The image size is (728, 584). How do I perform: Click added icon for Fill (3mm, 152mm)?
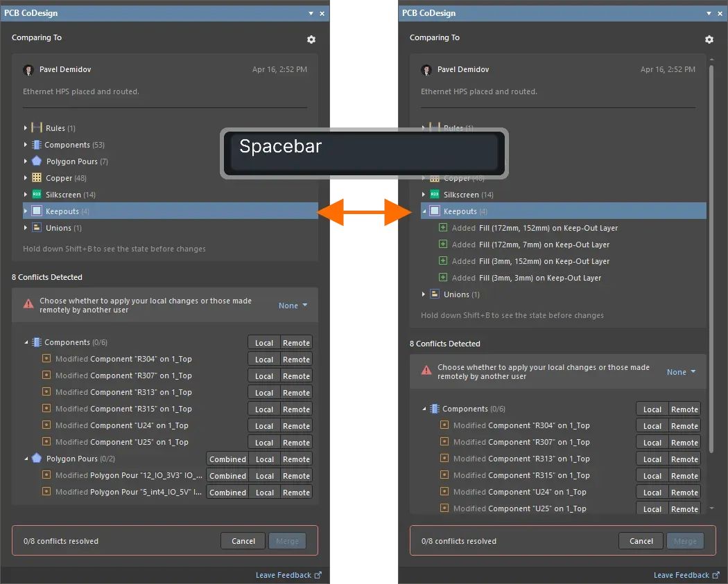point(443,260)
